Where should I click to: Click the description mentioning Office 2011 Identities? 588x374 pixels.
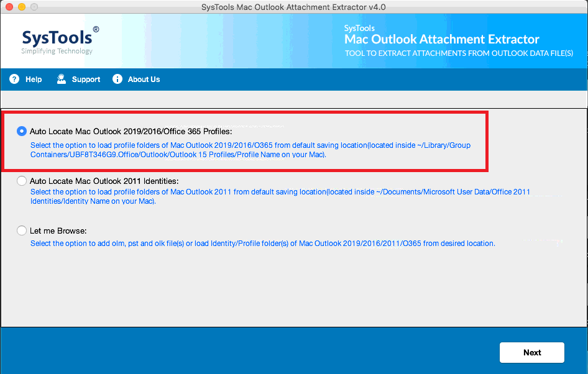pos(280,196)
